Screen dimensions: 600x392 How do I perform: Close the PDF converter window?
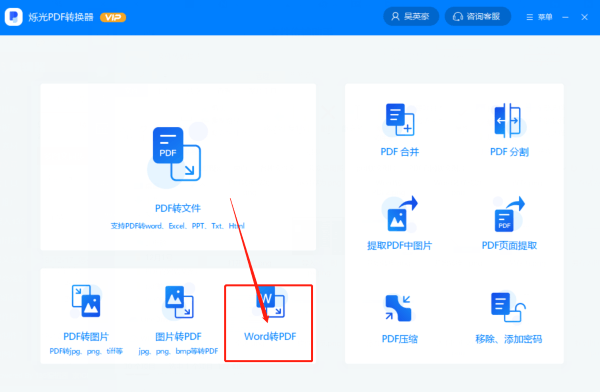tap(584, 17)
